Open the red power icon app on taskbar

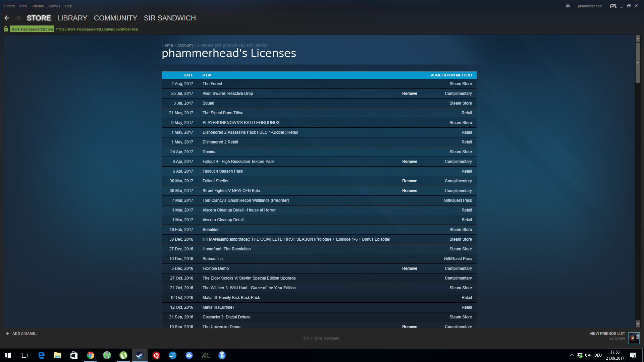[x=156, y=355]
